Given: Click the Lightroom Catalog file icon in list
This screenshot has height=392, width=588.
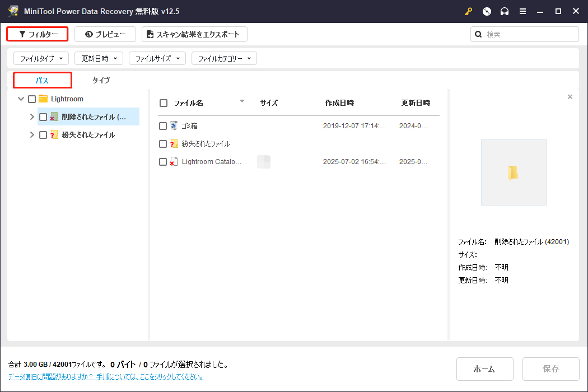Looking at the screenshot, I should (x=174, y=162).
